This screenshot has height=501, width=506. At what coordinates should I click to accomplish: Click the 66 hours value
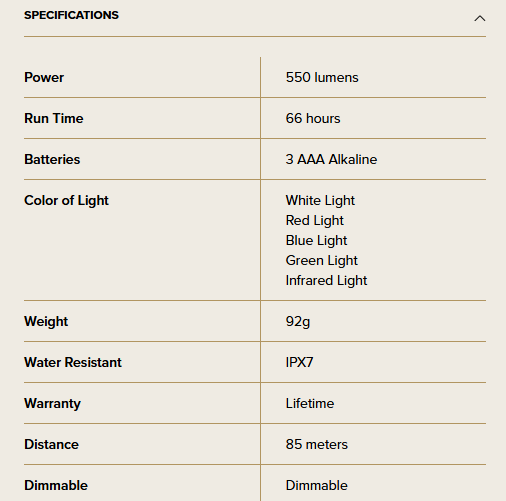click(313, 118)
